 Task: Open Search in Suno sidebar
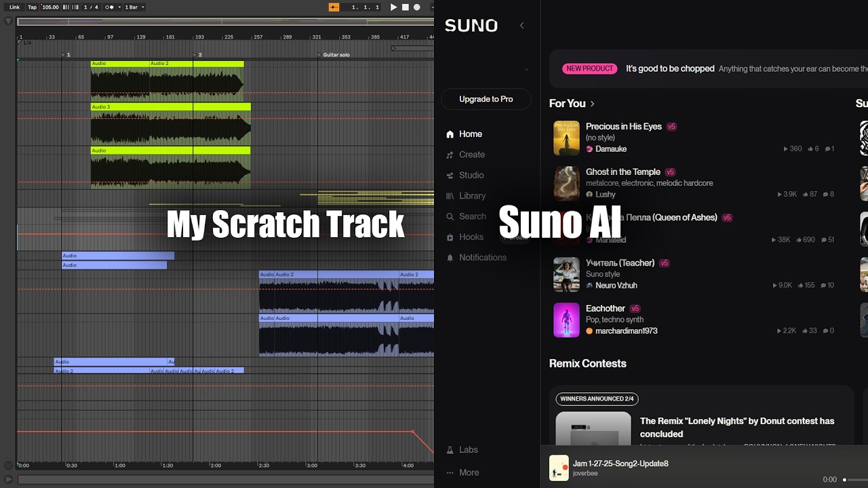[x=465, y=216]
